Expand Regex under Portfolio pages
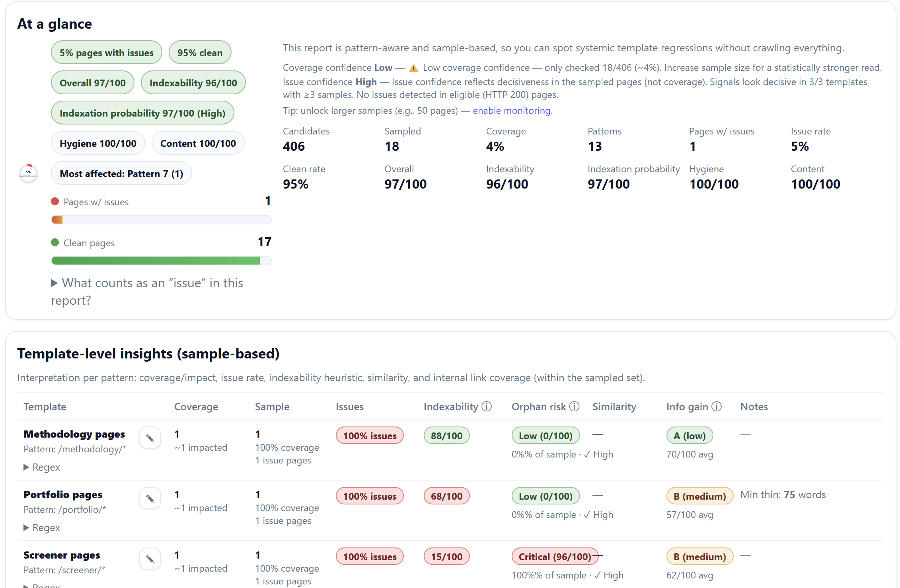Viewport: 900px width, 588px height. [42, 528]
